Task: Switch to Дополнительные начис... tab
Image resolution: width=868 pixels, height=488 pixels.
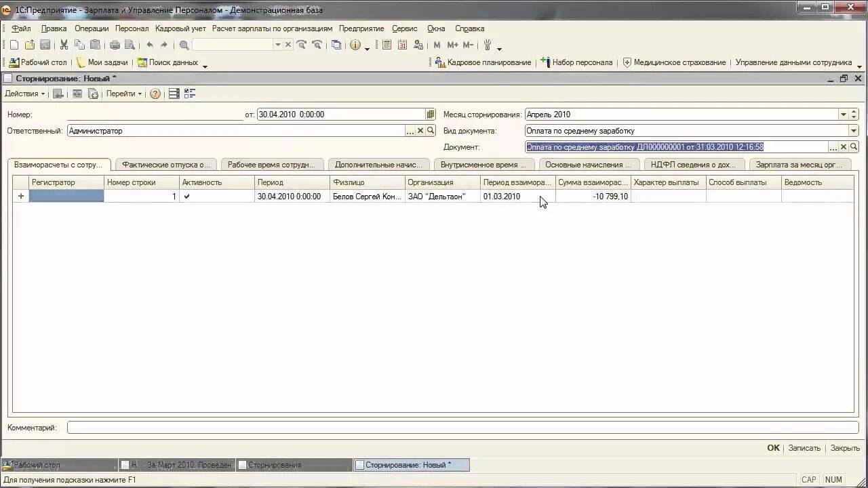Action: click(x=378, y=165)
